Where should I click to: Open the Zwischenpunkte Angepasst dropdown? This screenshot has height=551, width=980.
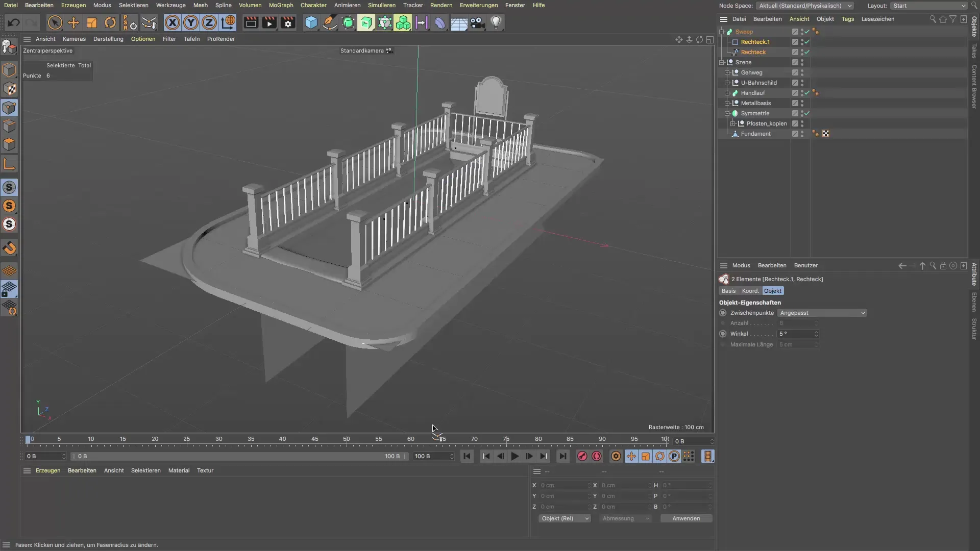tap(822, 313)
